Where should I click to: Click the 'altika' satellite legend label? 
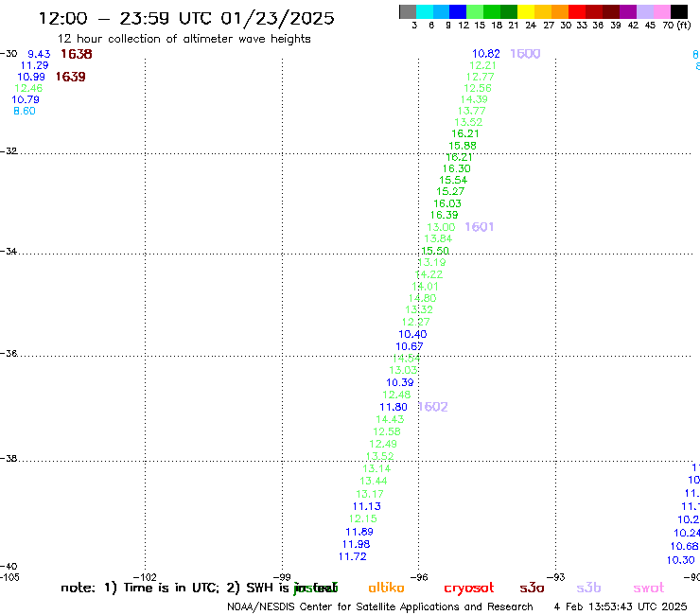pyautogui.click(x=386, y=588)
